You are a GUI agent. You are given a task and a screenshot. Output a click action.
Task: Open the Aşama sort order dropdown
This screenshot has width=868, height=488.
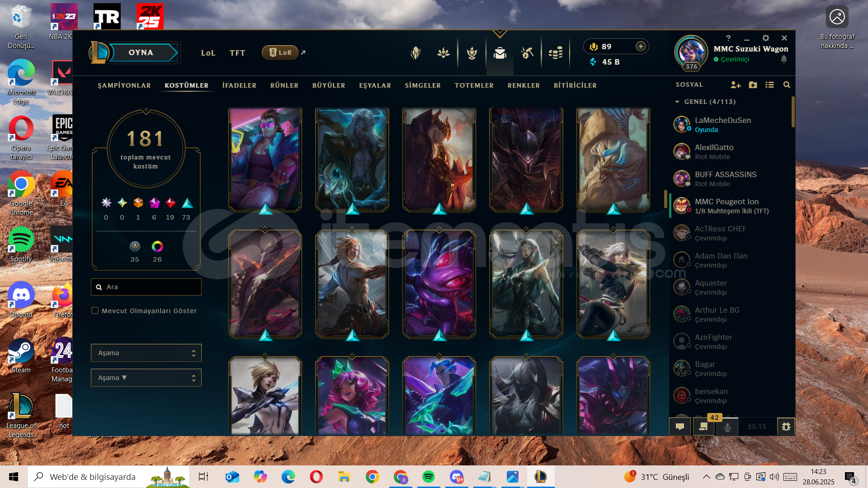(x=146, y=378)
